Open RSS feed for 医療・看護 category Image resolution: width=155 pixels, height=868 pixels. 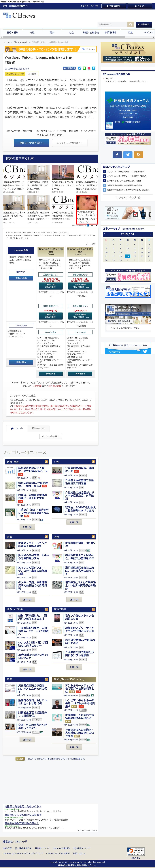[x=46, y=462]
